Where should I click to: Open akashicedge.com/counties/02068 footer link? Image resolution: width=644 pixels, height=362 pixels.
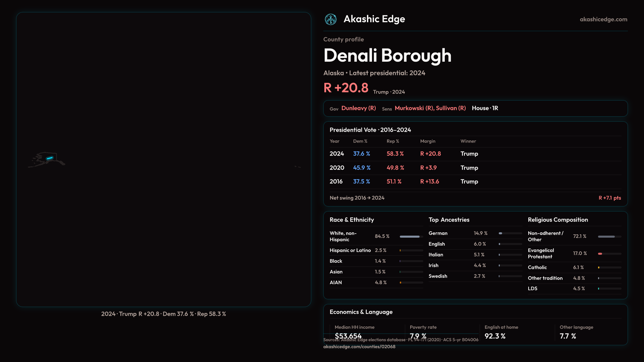coord(359,347)
